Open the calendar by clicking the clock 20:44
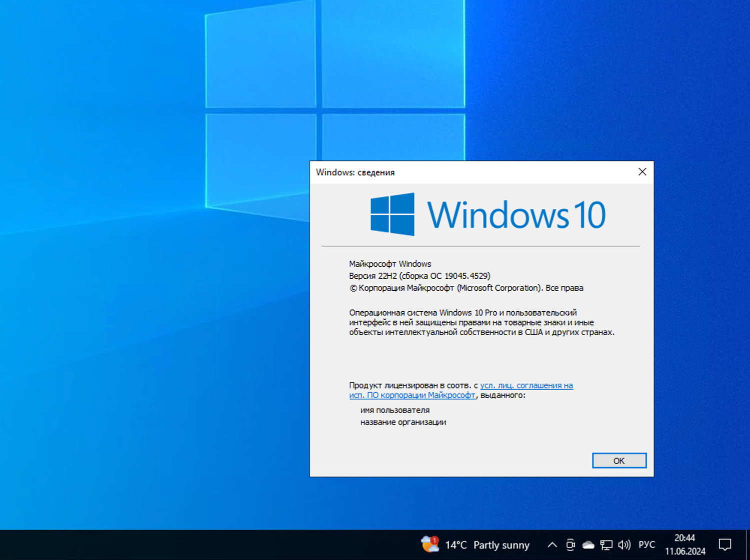750x560 pixels. (685, 538)
